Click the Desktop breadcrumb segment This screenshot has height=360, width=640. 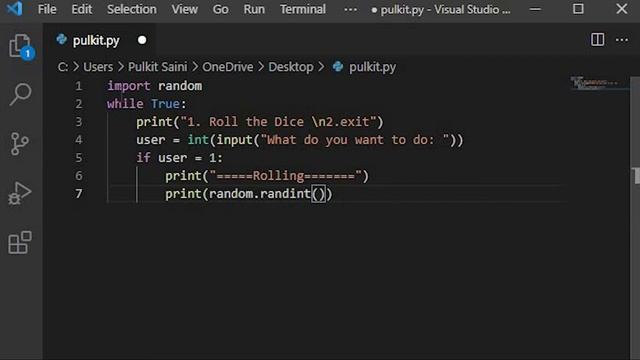coord(291,67)
